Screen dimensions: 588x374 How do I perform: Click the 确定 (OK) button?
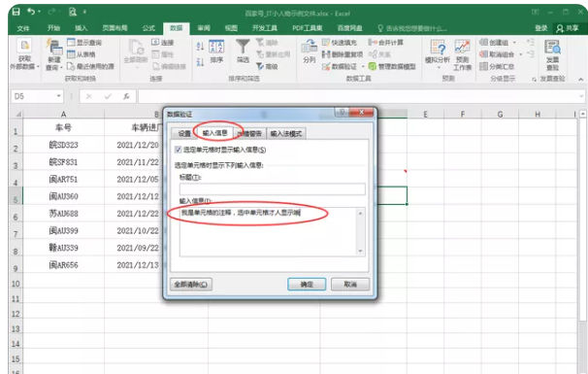(307, 285)
